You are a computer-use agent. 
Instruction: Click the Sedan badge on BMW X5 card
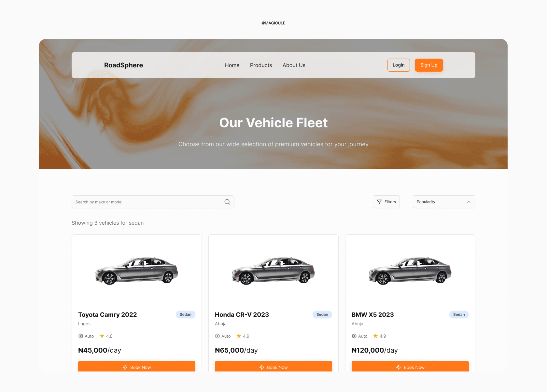(459, 315)
